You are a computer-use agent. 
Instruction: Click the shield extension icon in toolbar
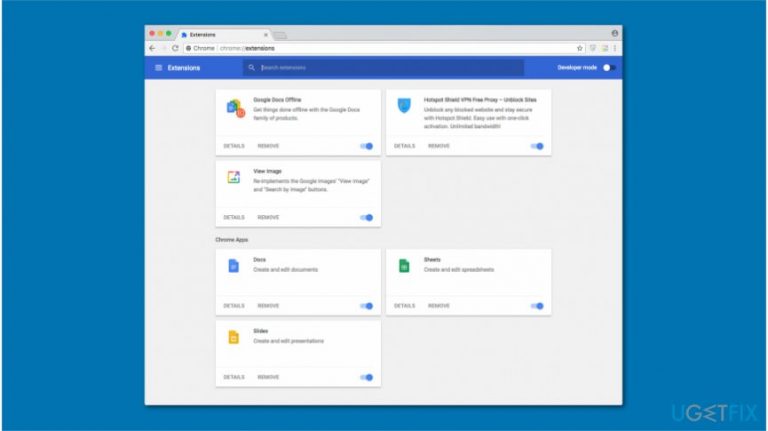pyautogui.click(x=593, y=48)
